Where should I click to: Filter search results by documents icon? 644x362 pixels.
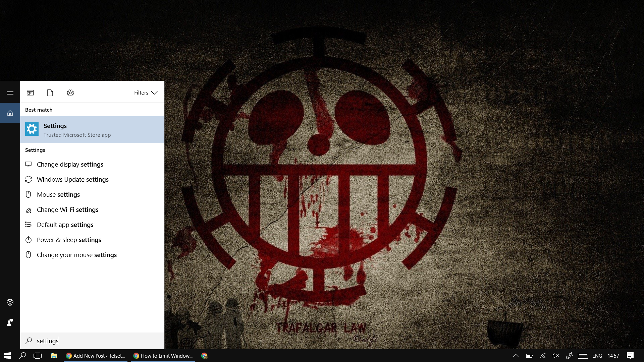point(50,93)
